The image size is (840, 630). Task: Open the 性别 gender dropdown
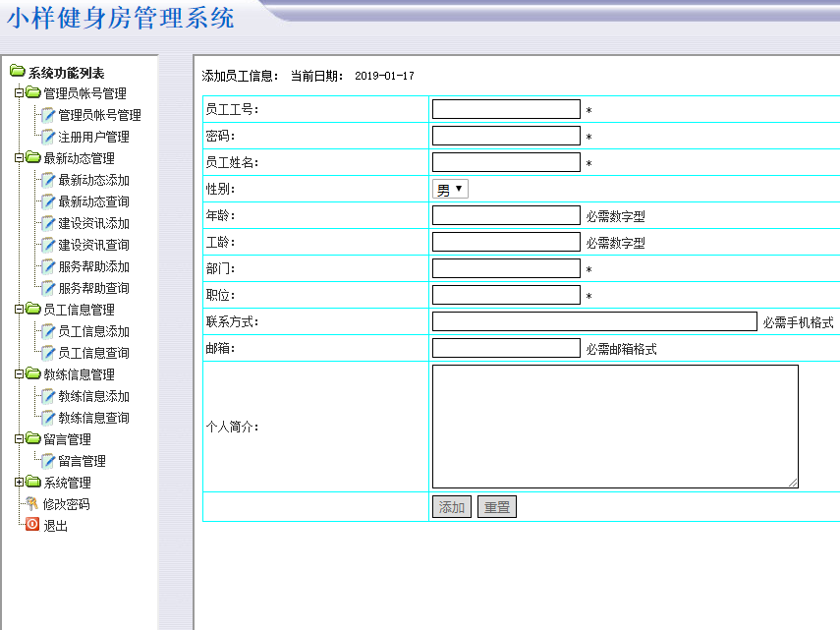click(450, 189)
